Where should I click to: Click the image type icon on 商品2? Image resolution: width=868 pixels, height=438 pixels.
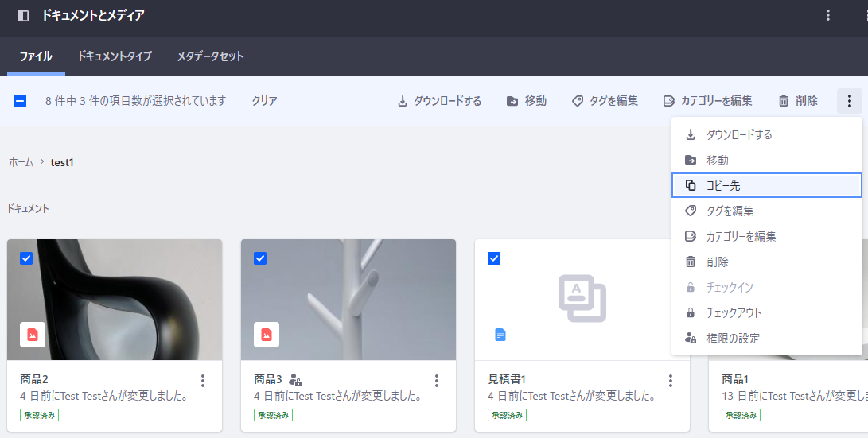point(33,335)
